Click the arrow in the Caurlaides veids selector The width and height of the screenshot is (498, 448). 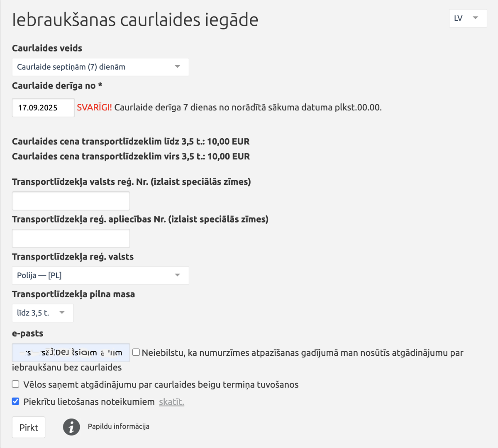(177, 67)
